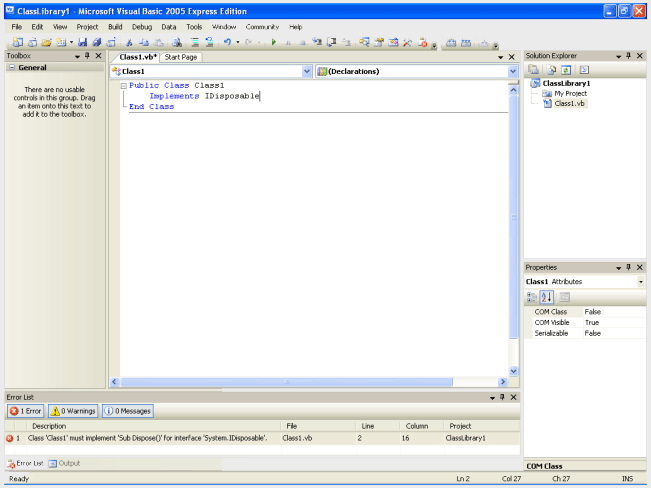Click the Save icon in the toolbar

coord(82,43)
